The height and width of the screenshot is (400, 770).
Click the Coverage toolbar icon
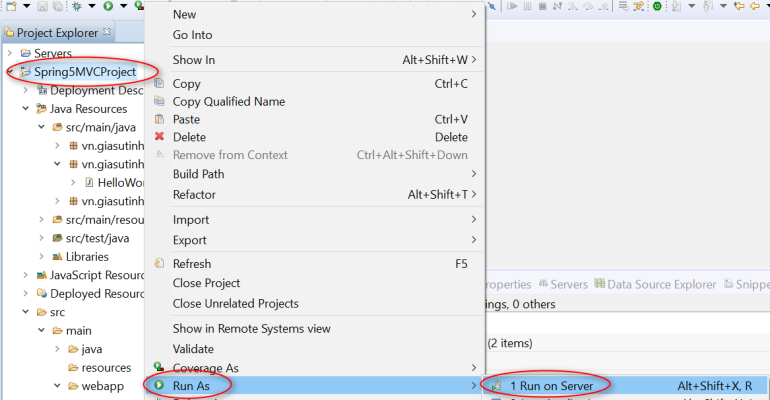click(x=139, y=6)
